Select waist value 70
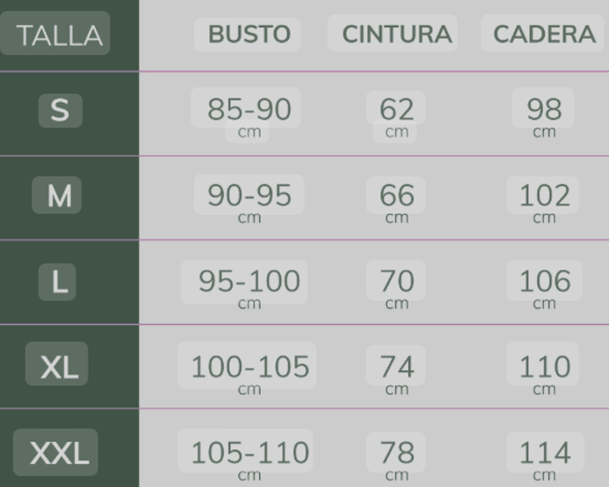 click(x=396, y=282)
